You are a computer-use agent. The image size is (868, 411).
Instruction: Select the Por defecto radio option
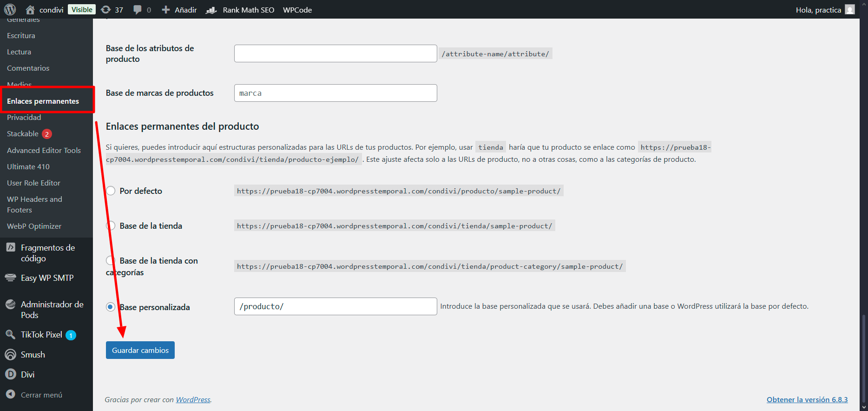111,191
